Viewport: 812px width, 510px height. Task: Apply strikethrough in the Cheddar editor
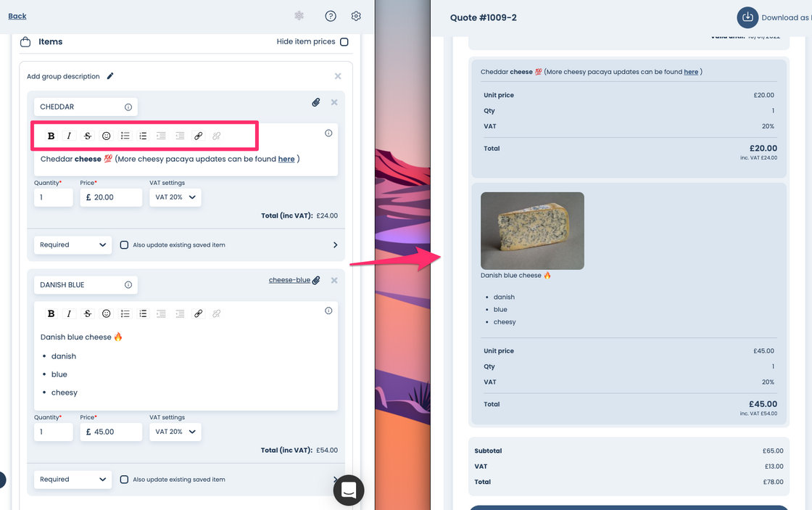88,136
